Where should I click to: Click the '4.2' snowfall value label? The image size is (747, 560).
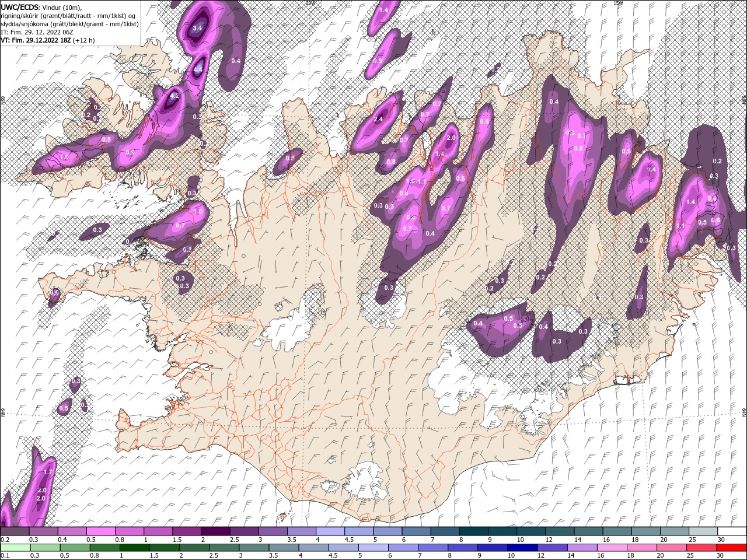coord(174,95)
